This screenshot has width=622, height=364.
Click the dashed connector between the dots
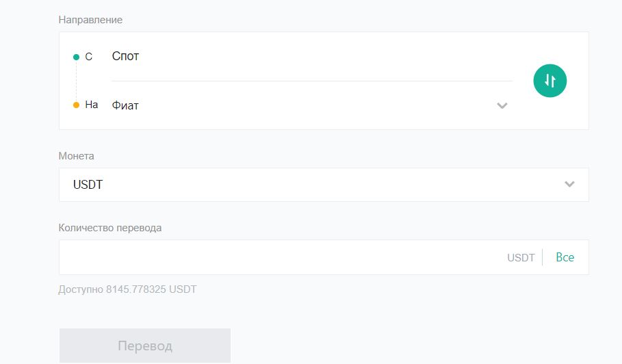(76, 81)
